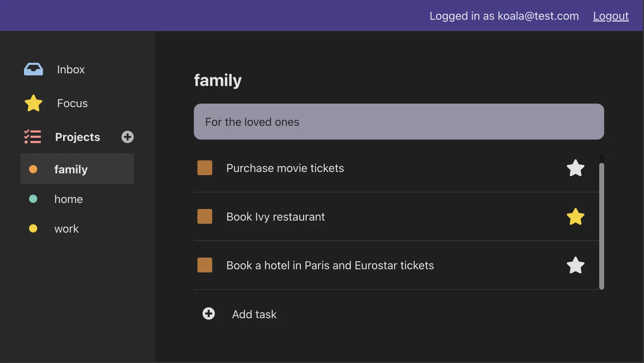Image resolution: width=644 pixels, height=363 pixels.
Task: Select the family project in sidebar
Action: [71, 170]
